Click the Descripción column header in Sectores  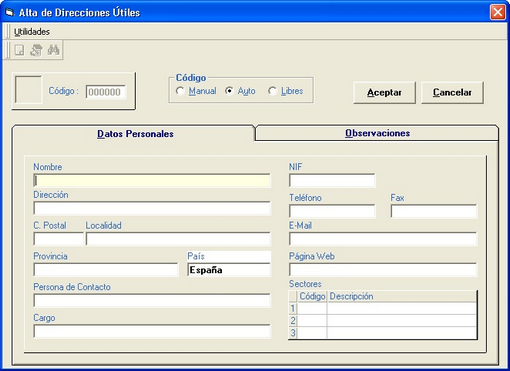[402, 296]
